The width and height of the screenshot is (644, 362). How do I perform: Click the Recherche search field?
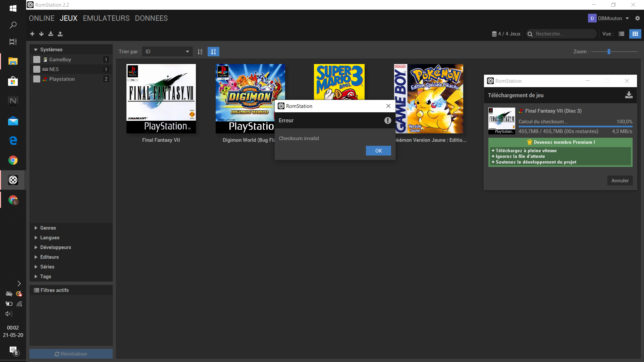click(x=561, y=34)
